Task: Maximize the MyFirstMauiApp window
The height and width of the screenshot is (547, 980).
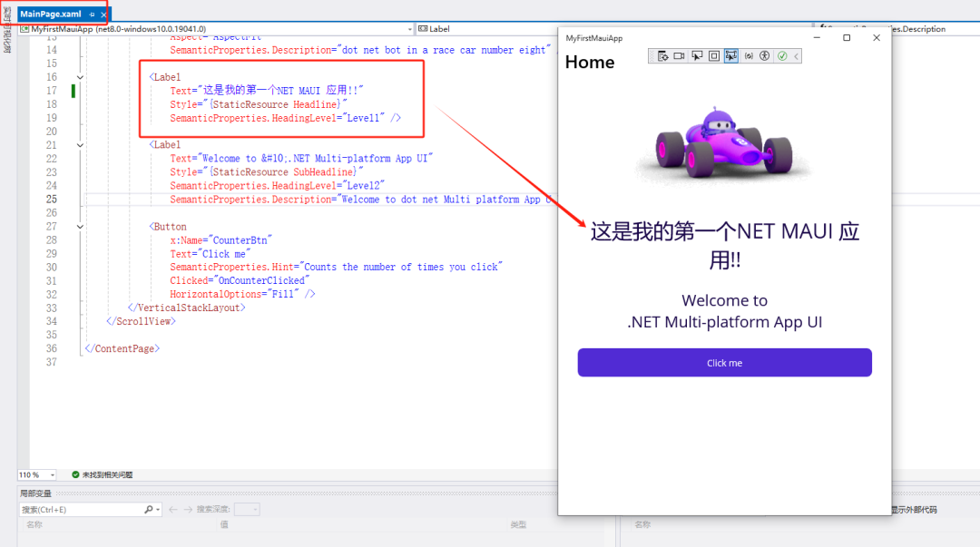Action: (847, 37)
